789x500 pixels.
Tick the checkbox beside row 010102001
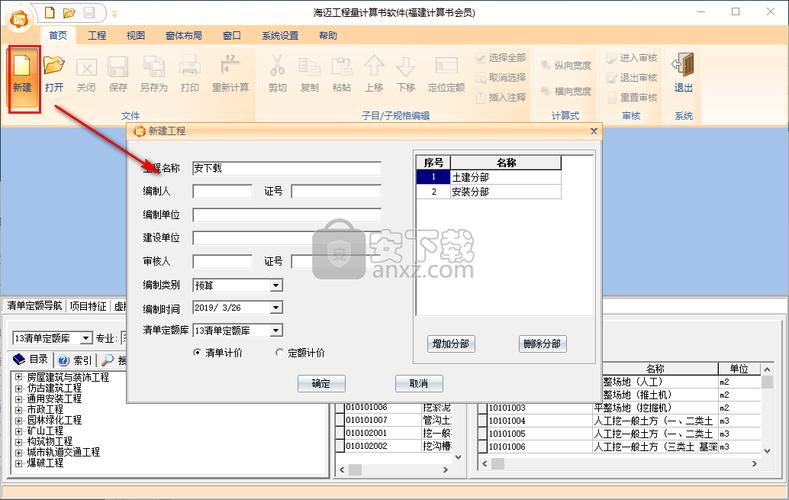click(x=340, y=433)
